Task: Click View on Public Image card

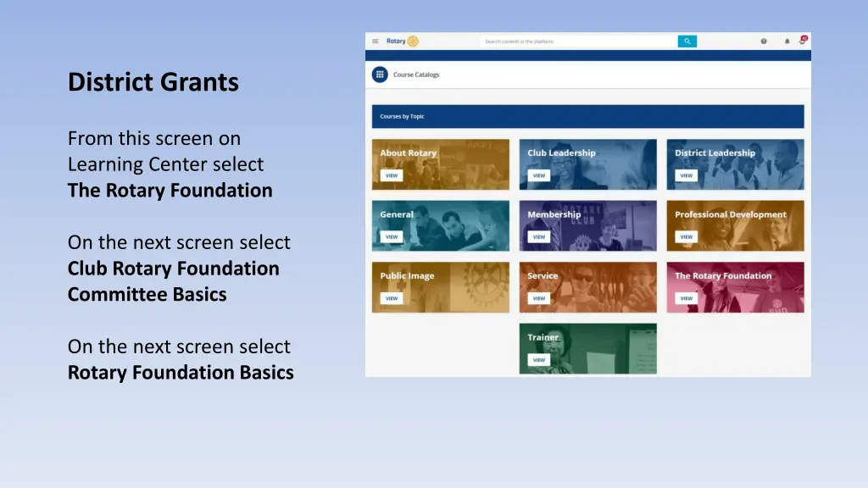Action: (392, 298)
